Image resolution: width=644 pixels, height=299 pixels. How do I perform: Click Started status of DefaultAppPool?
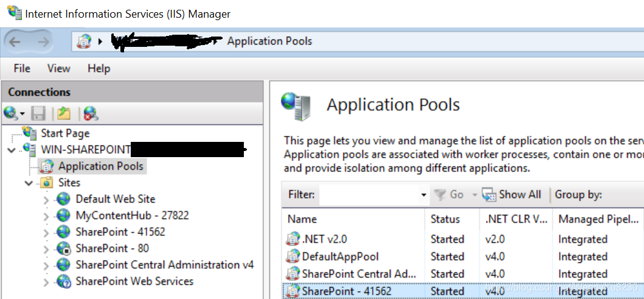pos(447,256)
